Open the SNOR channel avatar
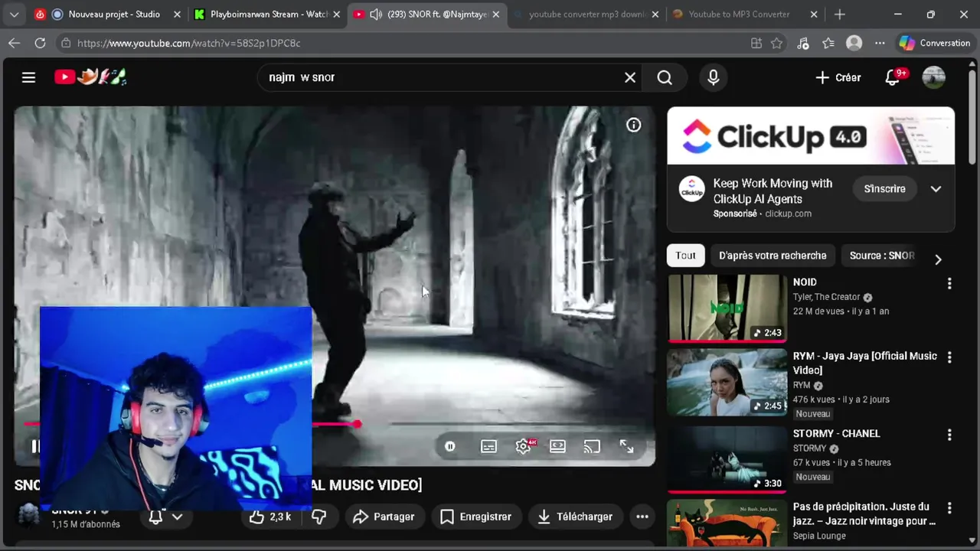Viewport: 980px width, 551px height. 29,516
